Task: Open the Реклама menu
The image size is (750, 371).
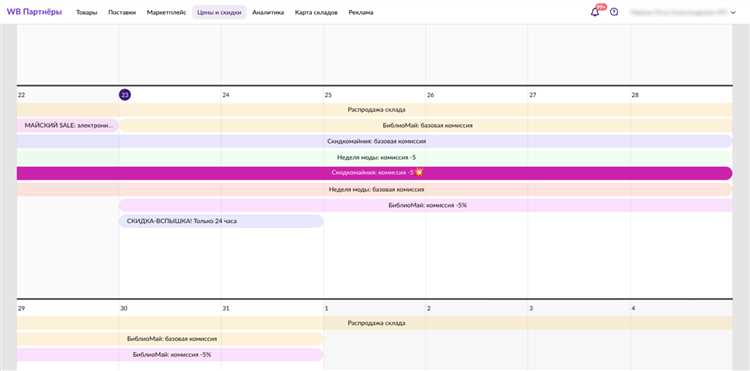Action: [361, 12]
